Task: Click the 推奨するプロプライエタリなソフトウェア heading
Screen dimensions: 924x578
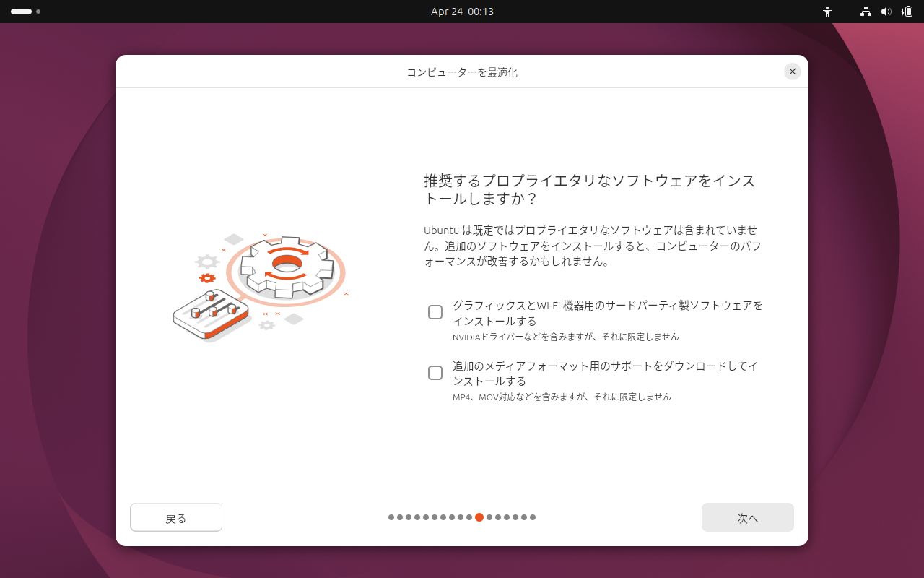Action: (x=590, y=189)
